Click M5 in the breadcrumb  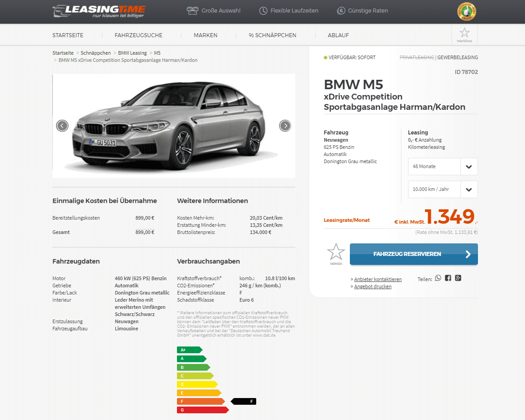157,53
